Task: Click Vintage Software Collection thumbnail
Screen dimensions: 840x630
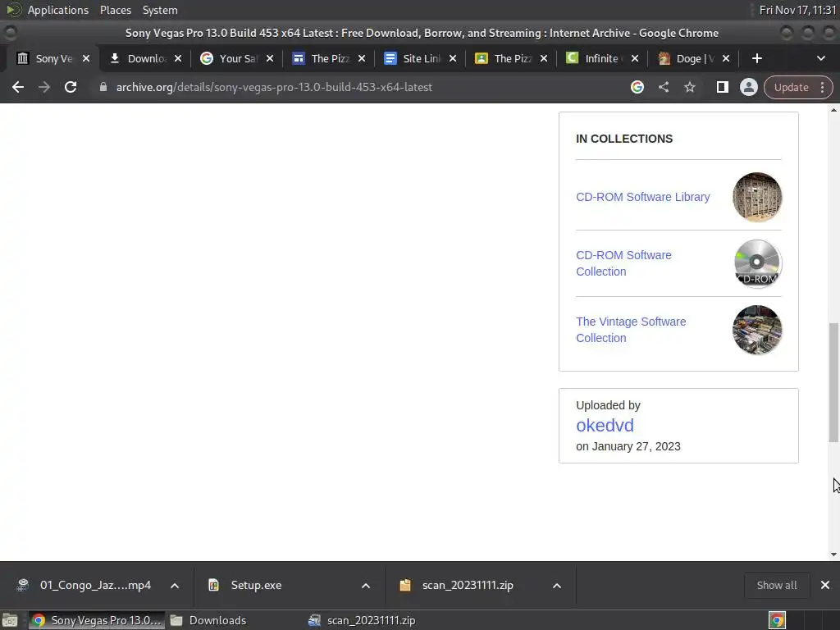Action: pos(757,330)
